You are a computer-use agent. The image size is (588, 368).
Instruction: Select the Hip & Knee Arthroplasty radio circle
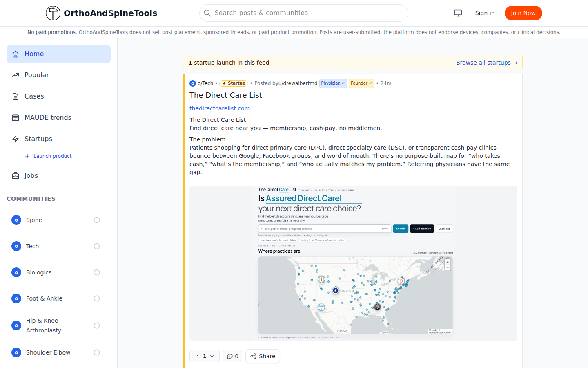[x=97, y=325]
